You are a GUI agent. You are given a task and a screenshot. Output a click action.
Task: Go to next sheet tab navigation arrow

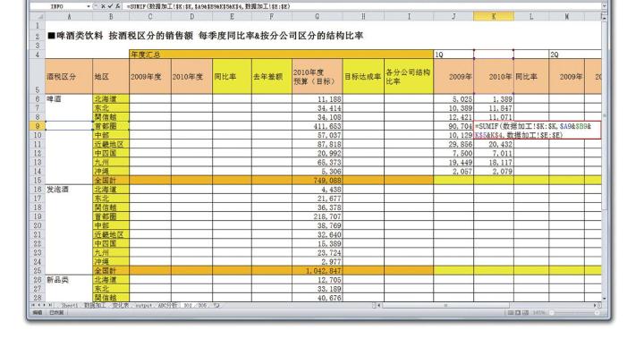(45, 305)
